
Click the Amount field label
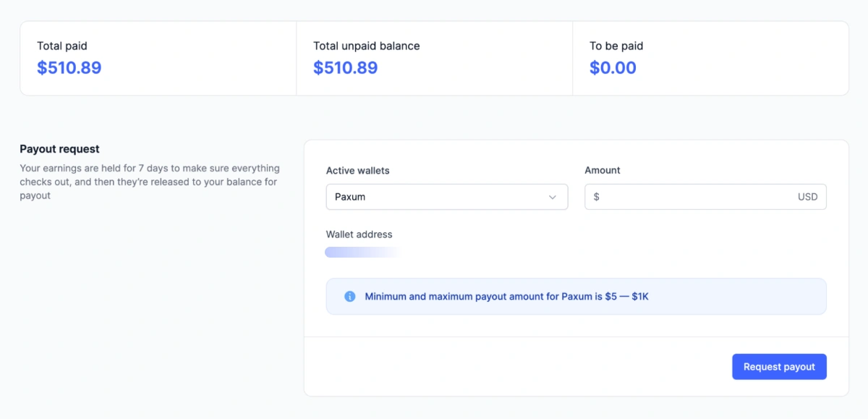click(602, 170)
